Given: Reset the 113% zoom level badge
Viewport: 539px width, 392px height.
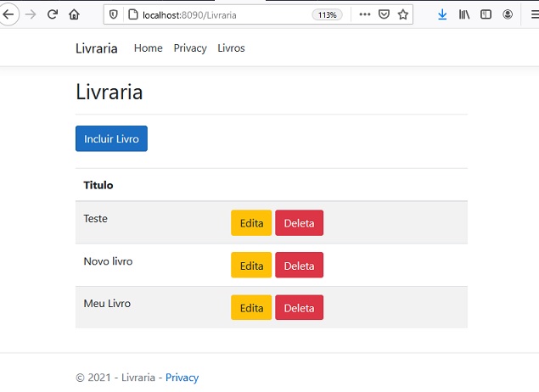Looking at the screenshot, I should (x=327, y=14).
